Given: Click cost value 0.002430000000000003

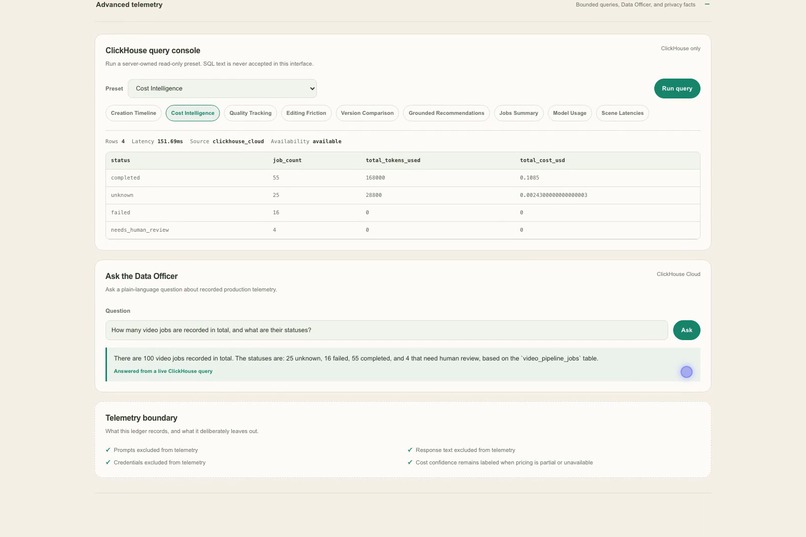Looking at the screenshot, I should point(554,195).
